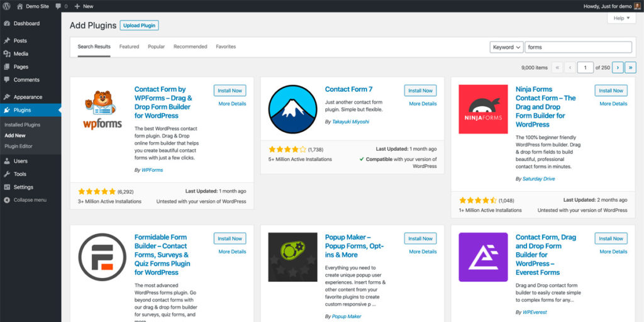Click the Tools wrench icon
This screenshot has height=322, width=644.
pos(6,174)
